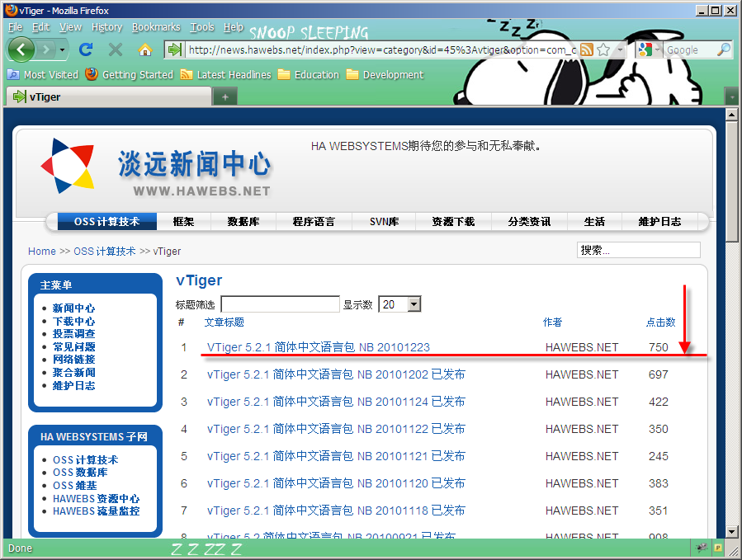Open article vTiger 5.2.1 NB 20101120 已发布

click(336, 483)
